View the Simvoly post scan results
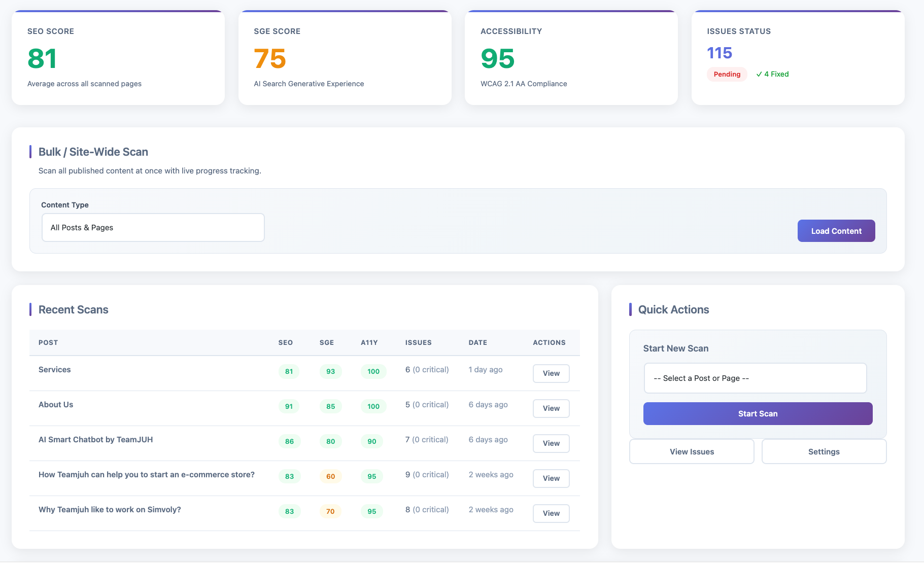924x563 pixels. click(551, 513)
